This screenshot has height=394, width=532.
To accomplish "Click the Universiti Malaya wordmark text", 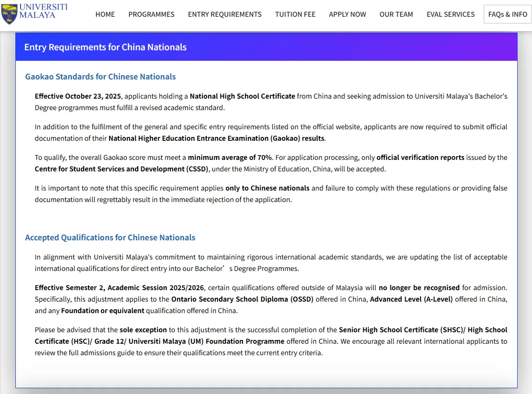I will 44,11.
